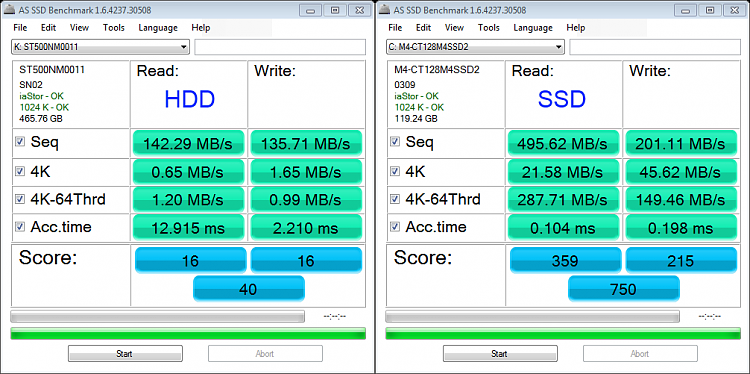The width and height of the screenshot is (750, 374).
Task: Click text field beside ST500NM0011 dropdown
Action: 280,47
